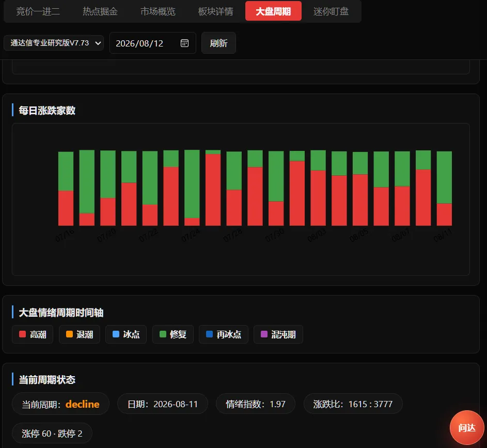Click the 08/03 axis date label
Viewport: 487px width, 448px height.
pos(317,236)
